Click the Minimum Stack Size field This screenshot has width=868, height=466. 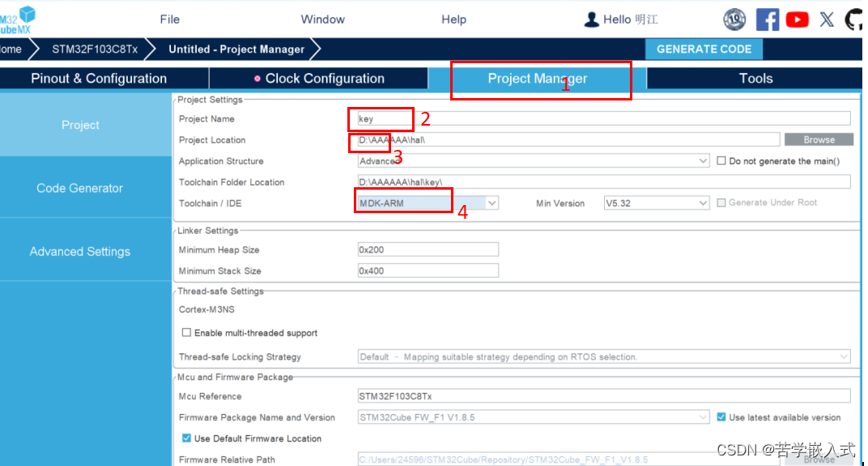428,271
